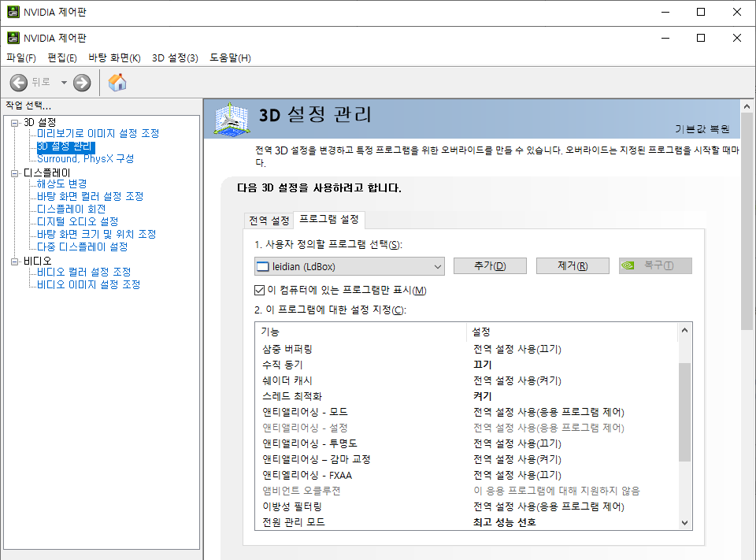The width and height of the screenshot is (756, 560).
Task: Click the 켜기 value for 스레드 최적화
Action: (x=482, y=396)
